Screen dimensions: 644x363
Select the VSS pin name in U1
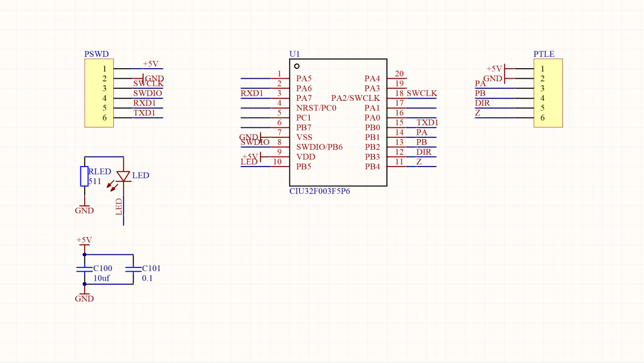click(x=304, y=137)
